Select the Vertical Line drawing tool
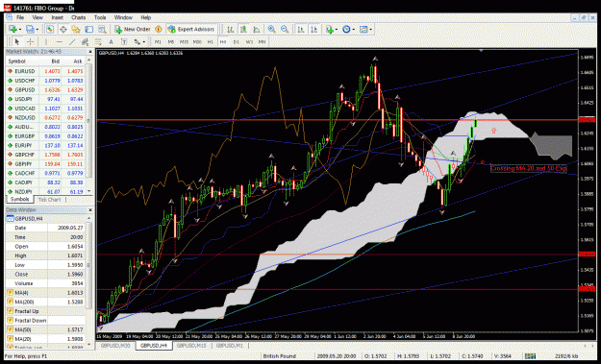601x364 pixels. pyautogui.click(x=45, y=41)
